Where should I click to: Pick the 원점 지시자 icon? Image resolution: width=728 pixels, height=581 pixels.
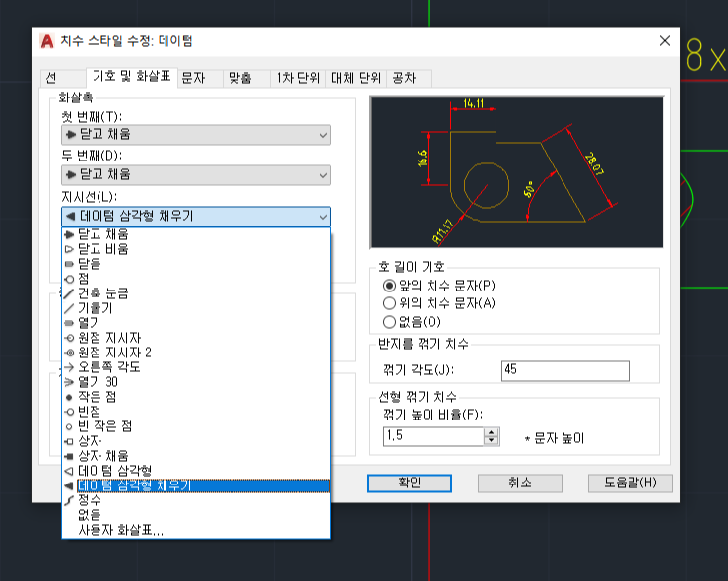click(x=69, y=338)
